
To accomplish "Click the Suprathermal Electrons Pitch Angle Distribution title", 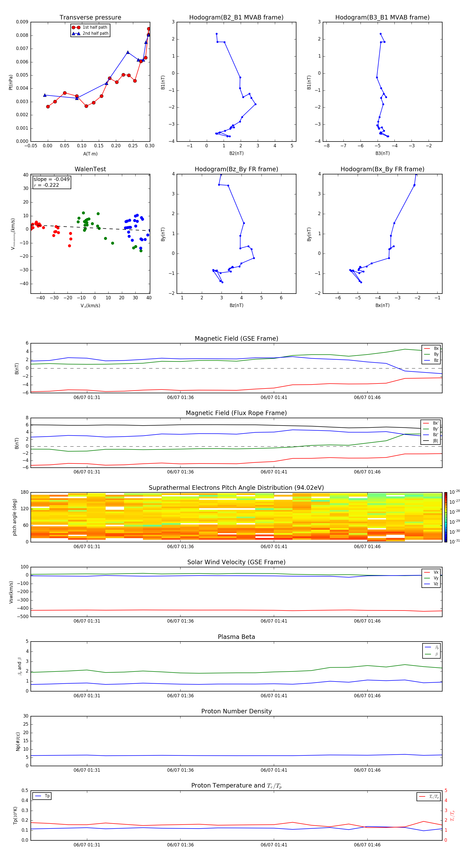I will coord(236,488).
